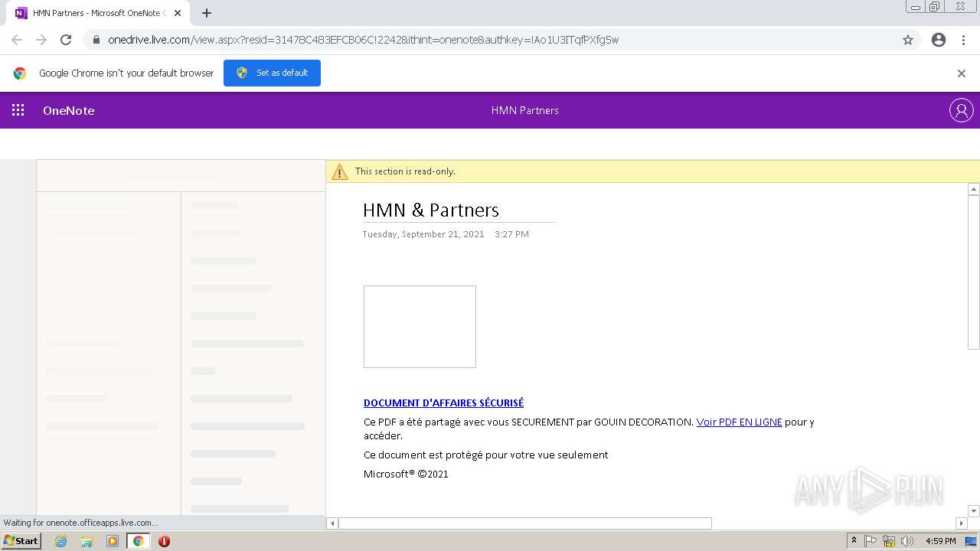
Task: Bookmark this page with the star icon
Action: [908, 40]
